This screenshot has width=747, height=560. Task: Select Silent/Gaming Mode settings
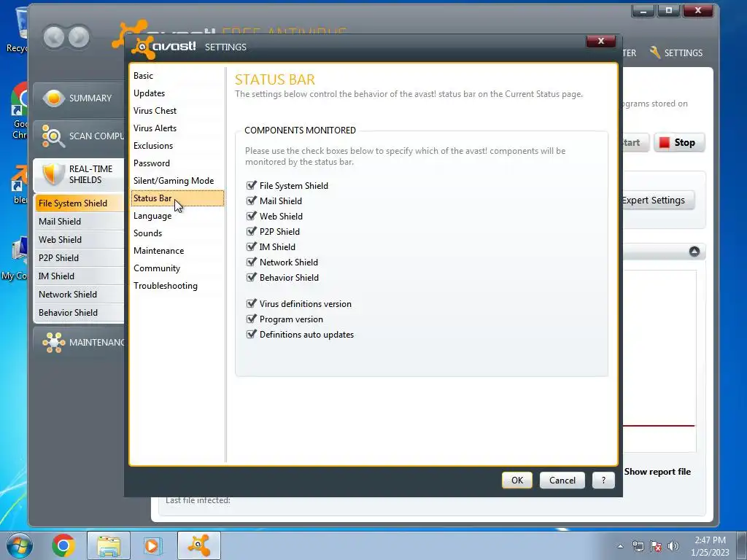point(177,181)
